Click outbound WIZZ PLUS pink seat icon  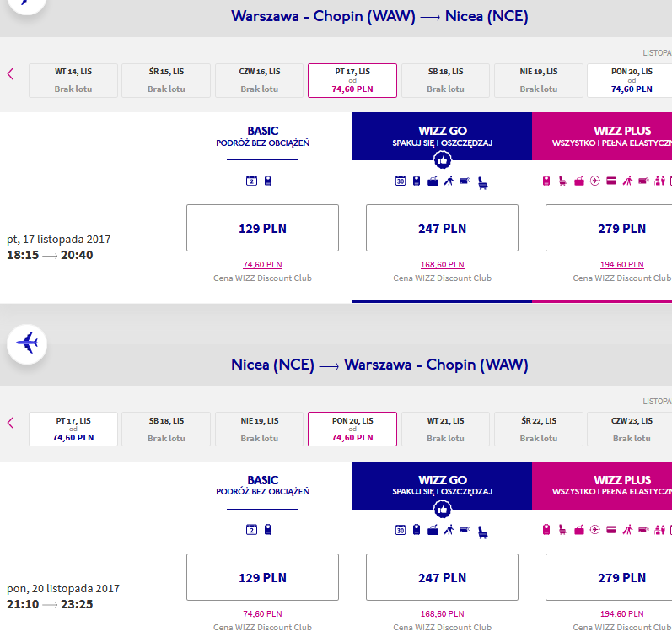[x=562, y=181]
